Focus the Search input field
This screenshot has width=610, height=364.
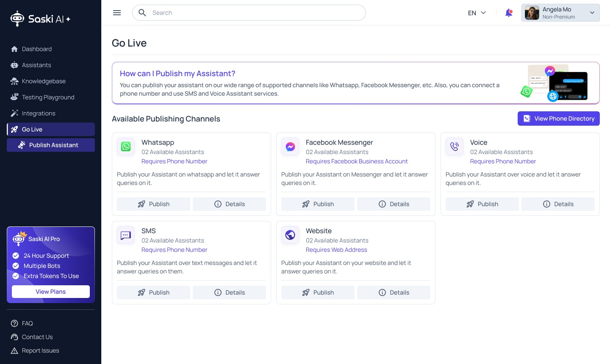click(x=254, y=13)
